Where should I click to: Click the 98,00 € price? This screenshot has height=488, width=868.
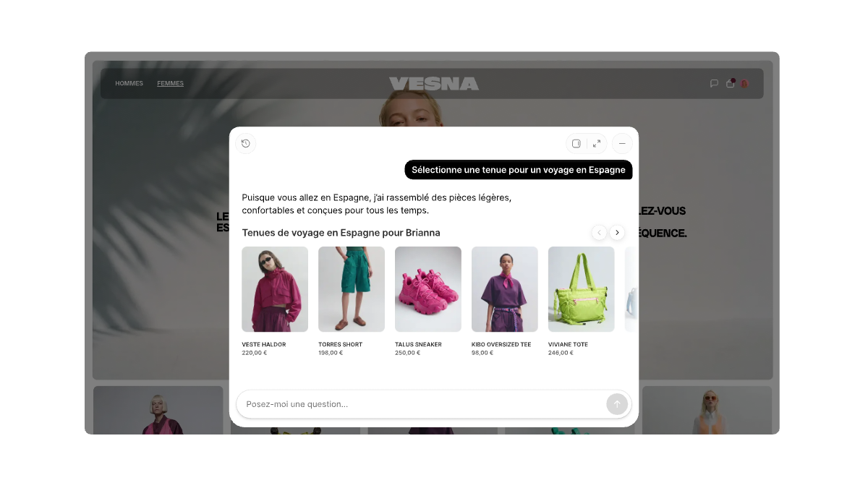click(x=482, y=353)
